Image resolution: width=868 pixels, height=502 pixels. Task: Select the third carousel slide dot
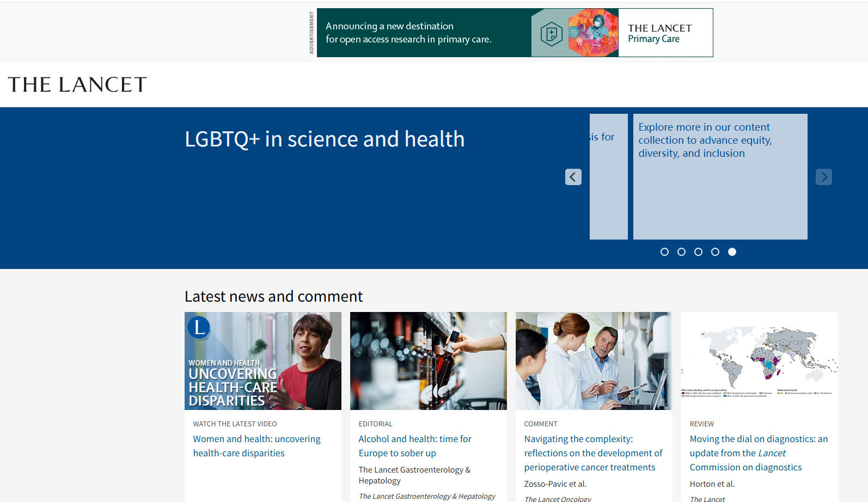(698, 252)
